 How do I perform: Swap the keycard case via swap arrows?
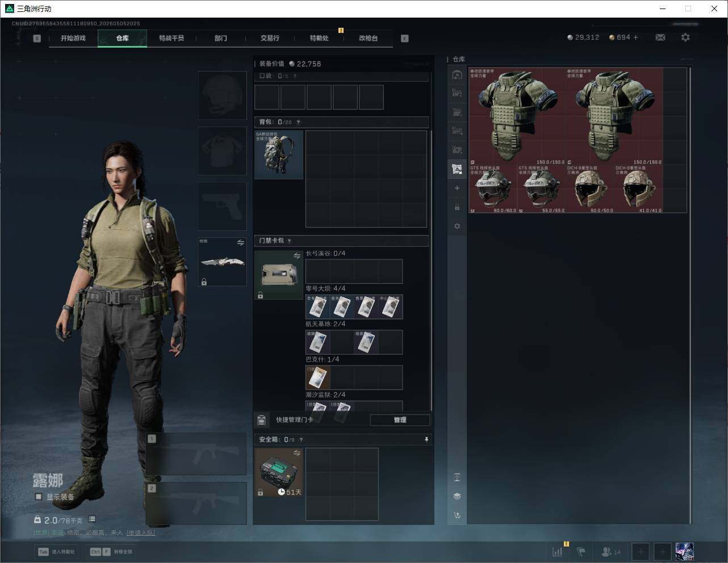[296, 256]
